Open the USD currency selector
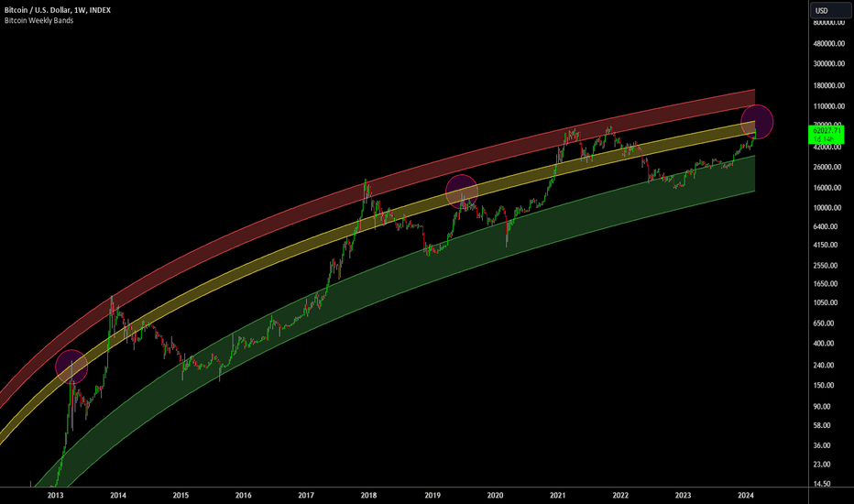 830,10
